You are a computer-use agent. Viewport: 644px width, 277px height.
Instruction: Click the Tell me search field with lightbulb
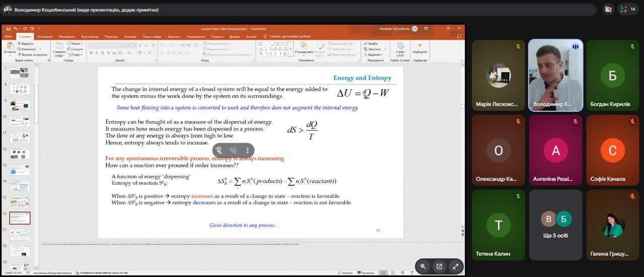tap(288, 36)
